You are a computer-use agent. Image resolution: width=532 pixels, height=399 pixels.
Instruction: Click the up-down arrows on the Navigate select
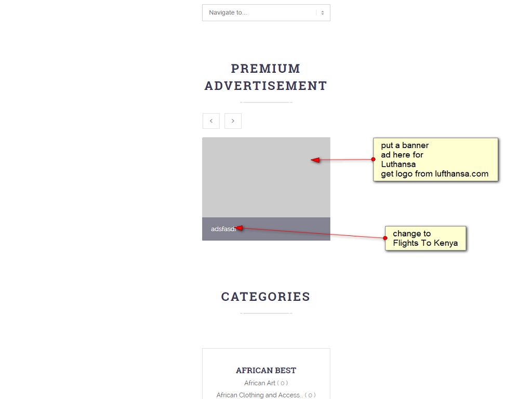pyautogui.click(x=322, y=13)
